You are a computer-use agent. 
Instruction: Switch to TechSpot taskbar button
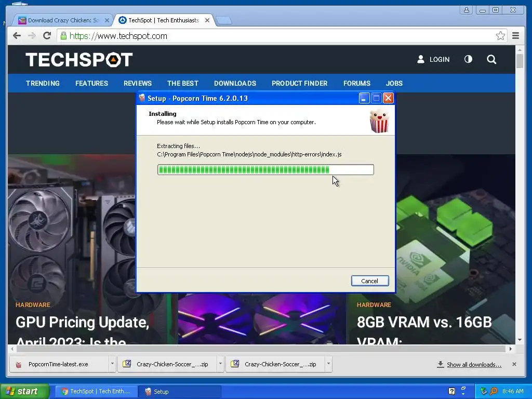(96, 391)
